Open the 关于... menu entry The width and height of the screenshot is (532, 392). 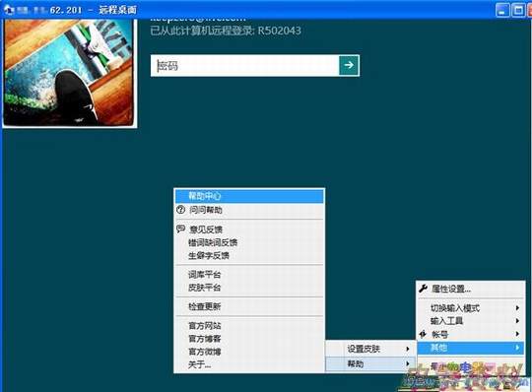[249, 364]
